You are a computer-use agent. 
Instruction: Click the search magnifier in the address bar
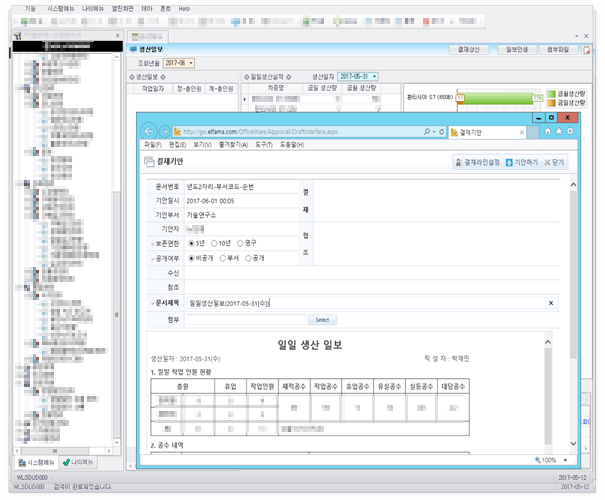pos(427,132)
